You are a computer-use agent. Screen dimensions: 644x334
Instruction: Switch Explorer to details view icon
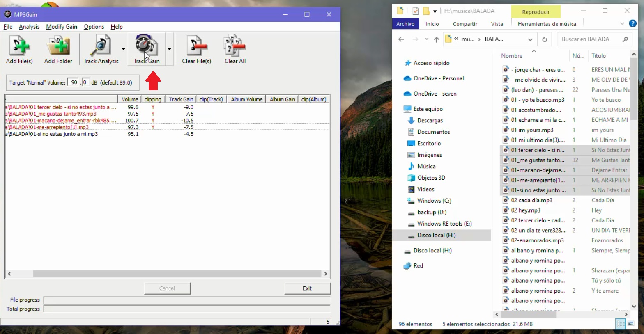(621, 324)
